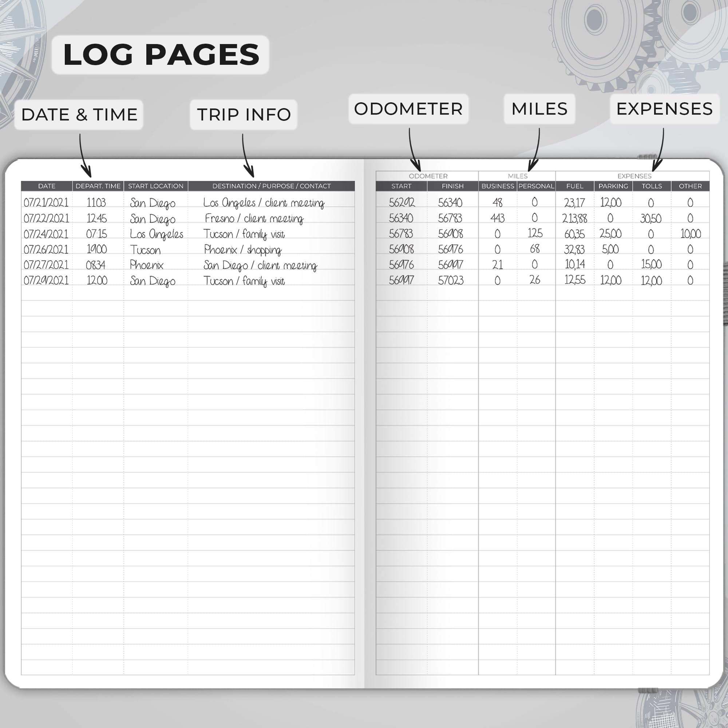Click tolls expense "30,50"

click(651, 218)
